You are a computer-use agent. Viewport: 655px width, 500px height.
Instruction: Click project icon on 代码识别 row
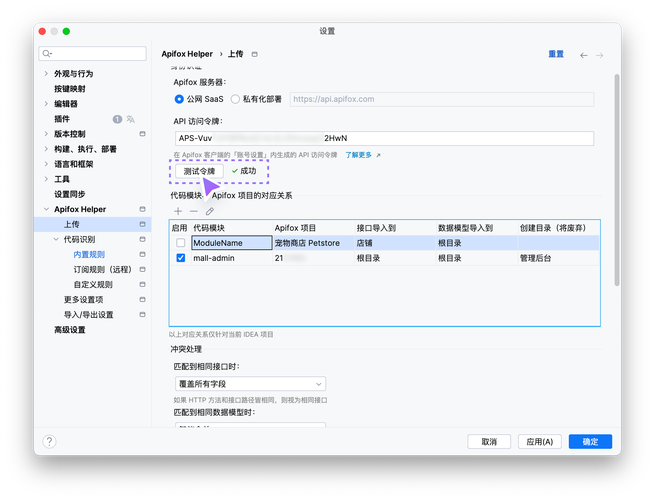pos(142,239)
